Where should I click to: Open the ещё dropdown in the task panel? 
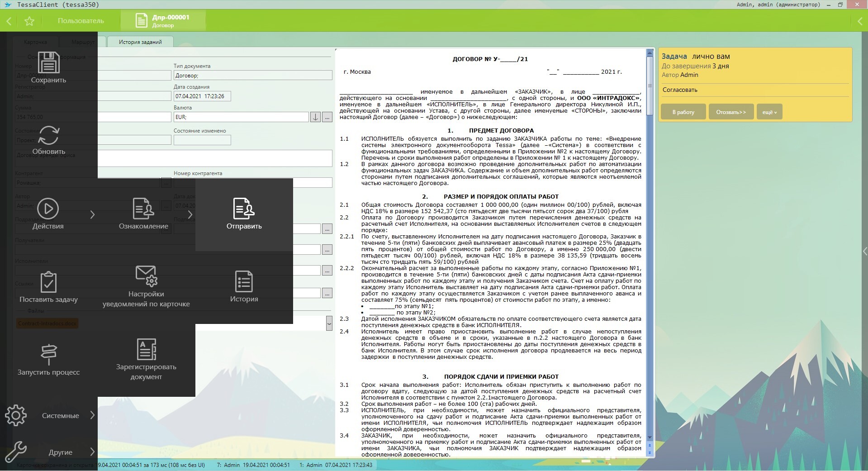(769, 112)
